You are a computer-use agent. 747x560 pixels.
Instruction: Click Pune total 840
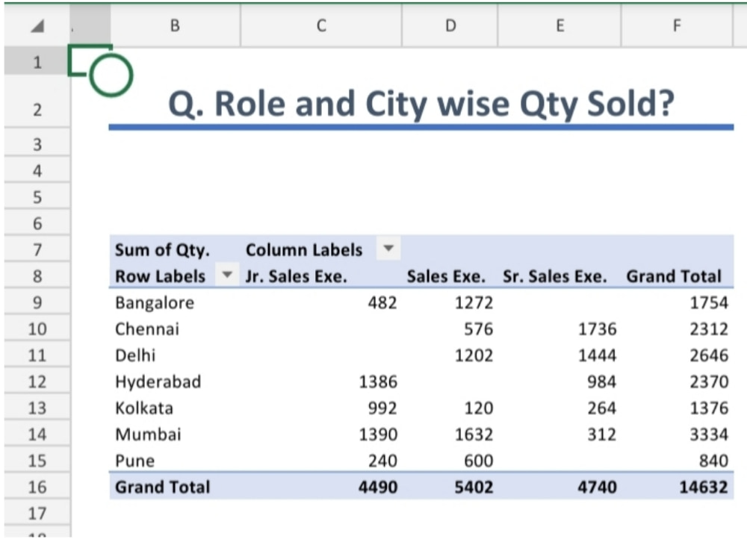713,461
